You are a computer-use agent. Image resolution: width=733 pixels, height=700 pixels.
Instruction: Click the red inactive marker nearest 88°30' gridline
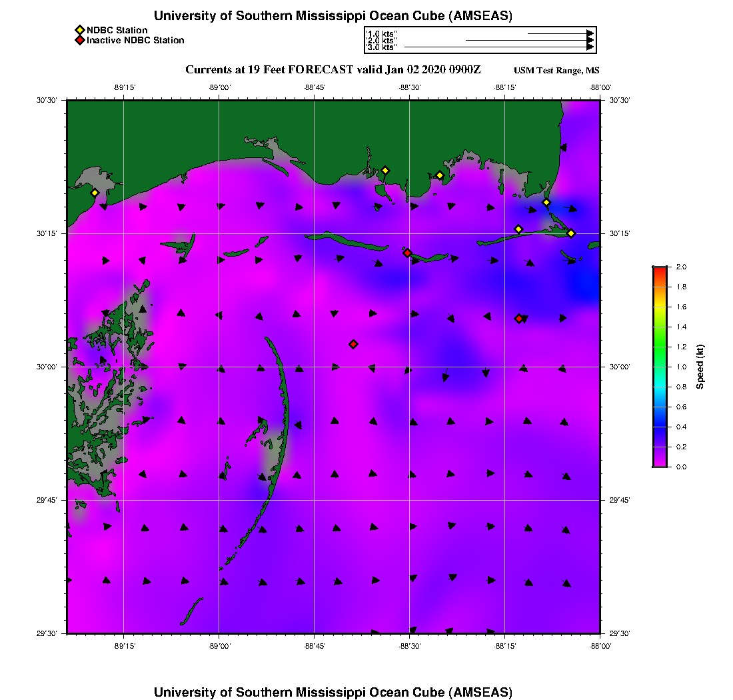point(407,253)
